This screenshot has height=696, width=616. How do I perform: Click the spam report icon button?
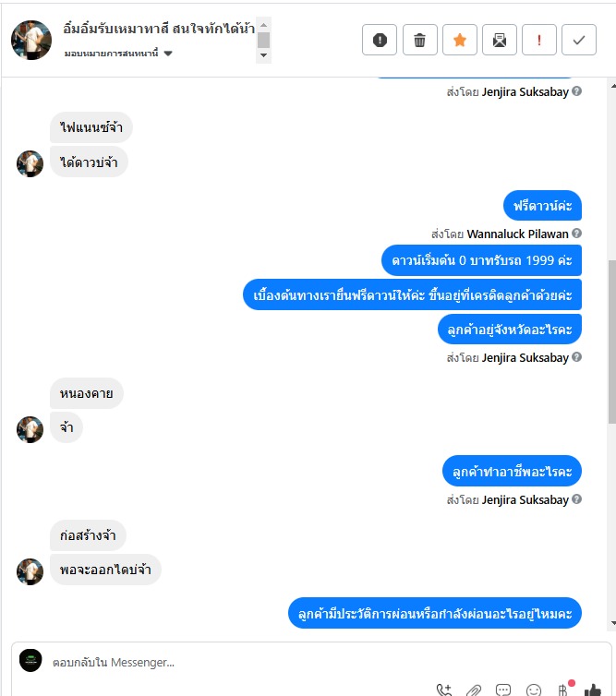point(380,40)
